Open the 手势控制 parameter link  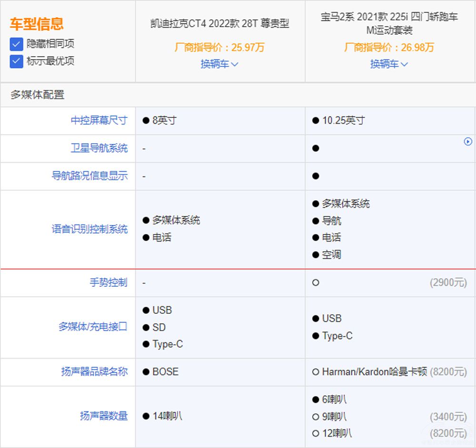[109, 282]
